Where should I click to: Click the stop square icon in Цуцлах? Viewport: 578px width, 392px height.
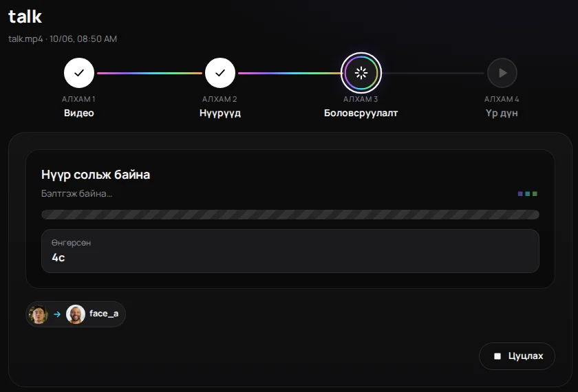click(497, 356)
